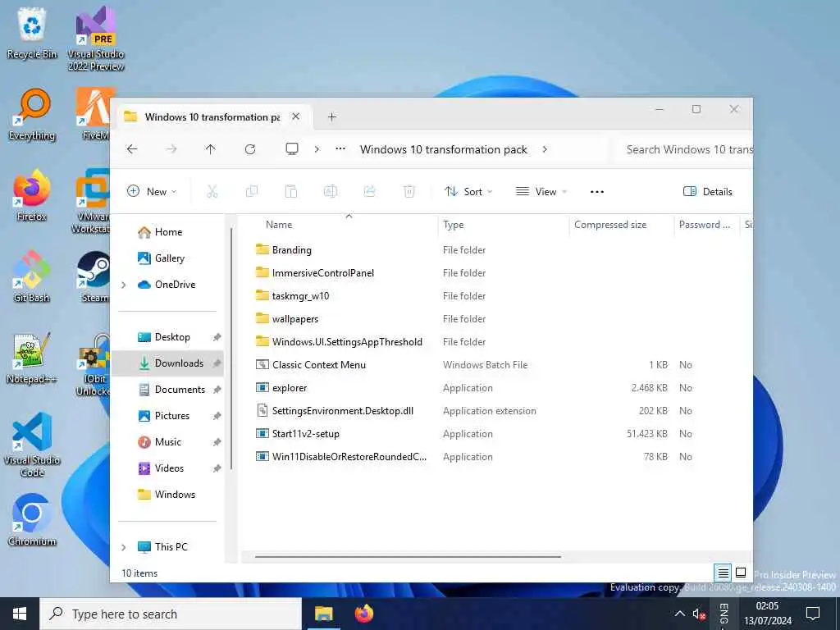This screenshot has height=630, width=840.
Task: Click the Delete trash can icon
Action: pos(409,191)
